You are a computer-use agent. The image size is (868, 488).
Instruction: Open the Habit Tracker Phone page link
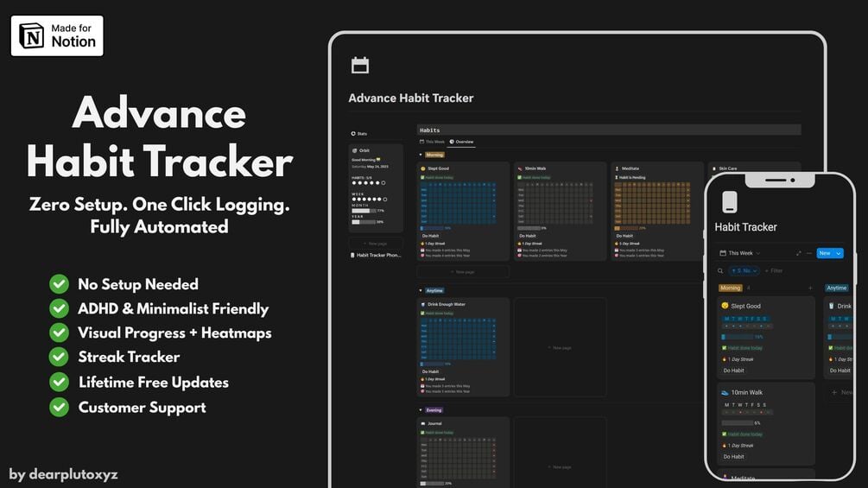376,255
